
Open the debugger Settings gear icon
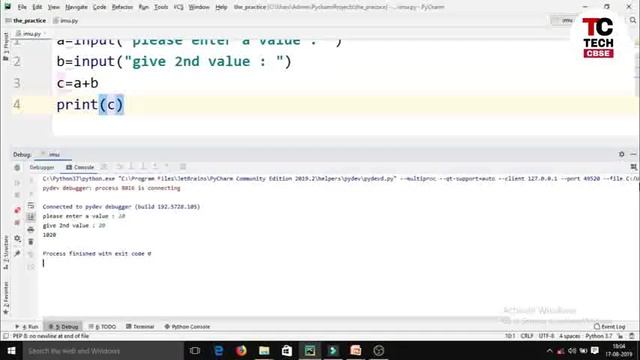click(x=17, y=238)
